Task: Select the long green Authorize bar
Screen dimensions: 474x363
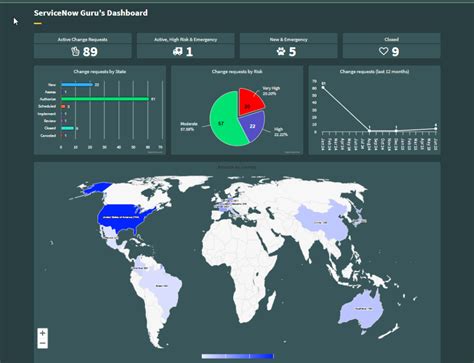Action: tap(105, 99)
